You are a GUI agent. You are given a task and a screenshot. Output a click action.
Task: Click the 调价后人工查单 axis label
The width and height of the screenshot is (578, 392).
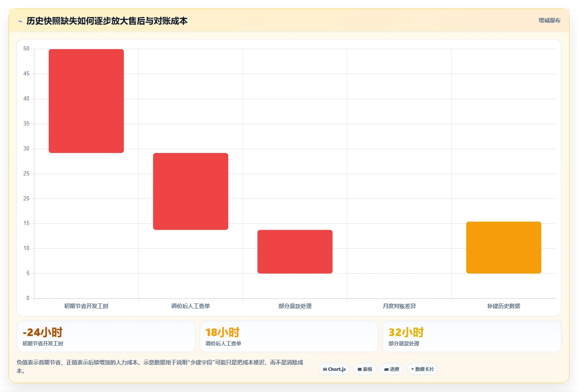[x=190, y=306]
